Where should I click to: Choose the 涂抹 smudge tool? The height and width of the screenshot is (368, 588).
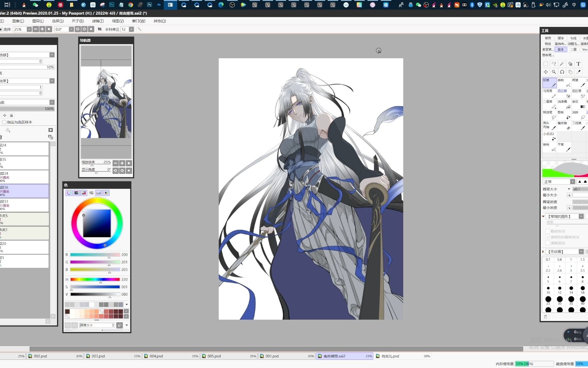(x=578, y=115)
